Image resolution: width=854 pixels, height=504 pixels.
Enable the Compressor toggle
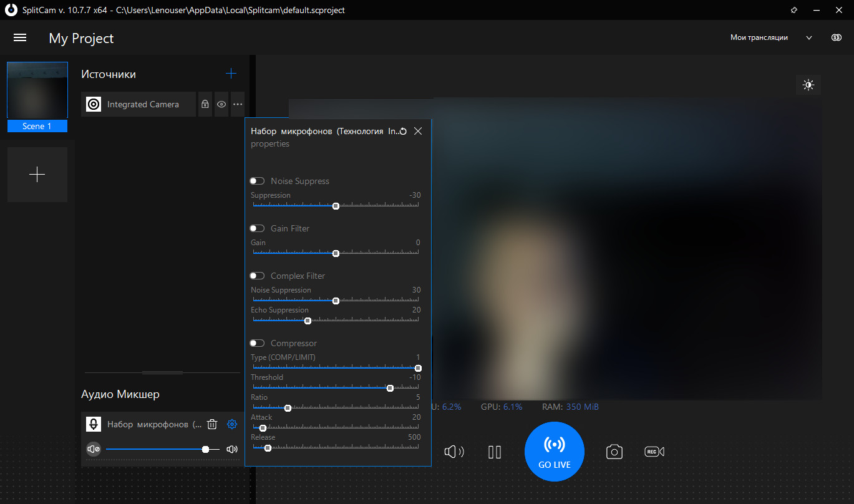point(257,343)
